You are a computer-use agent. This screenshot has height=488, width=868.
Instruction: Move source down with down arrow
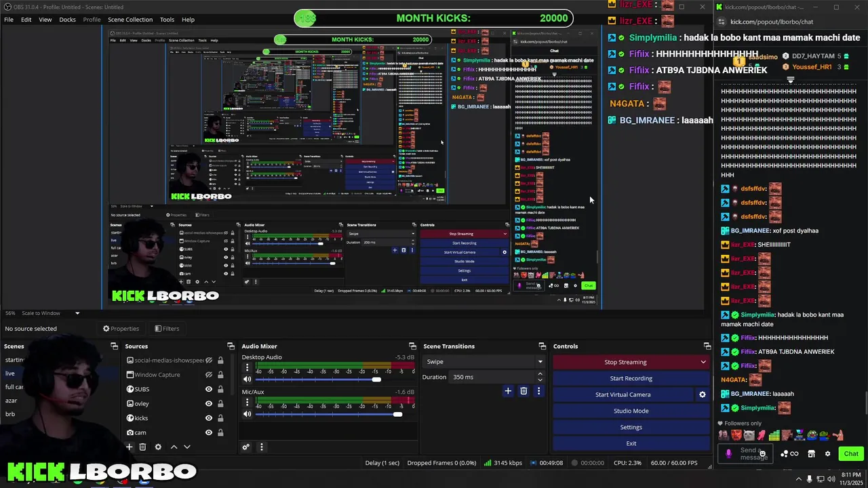coord(187,447)
